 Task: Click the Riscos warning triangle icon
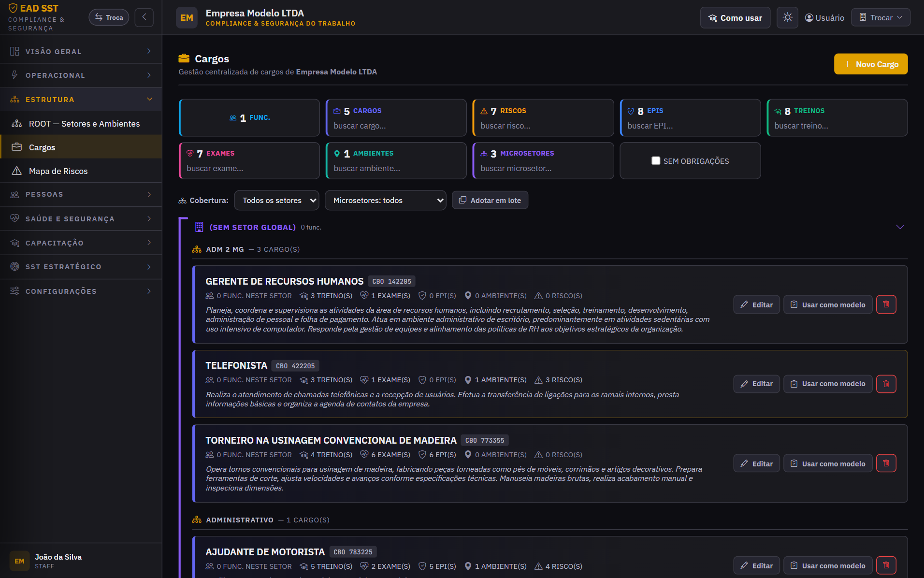click(x=484, y=111)
